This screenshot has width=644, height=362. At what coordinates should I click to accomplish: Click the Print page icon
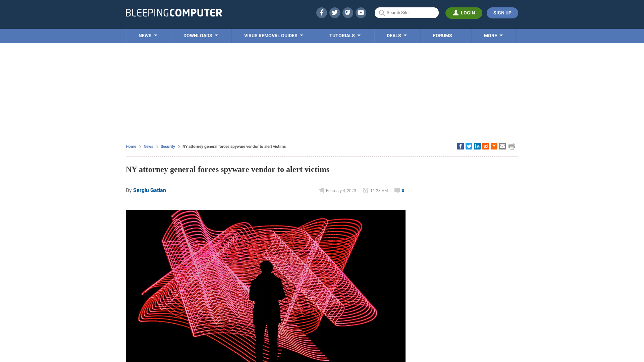point(512,146)
